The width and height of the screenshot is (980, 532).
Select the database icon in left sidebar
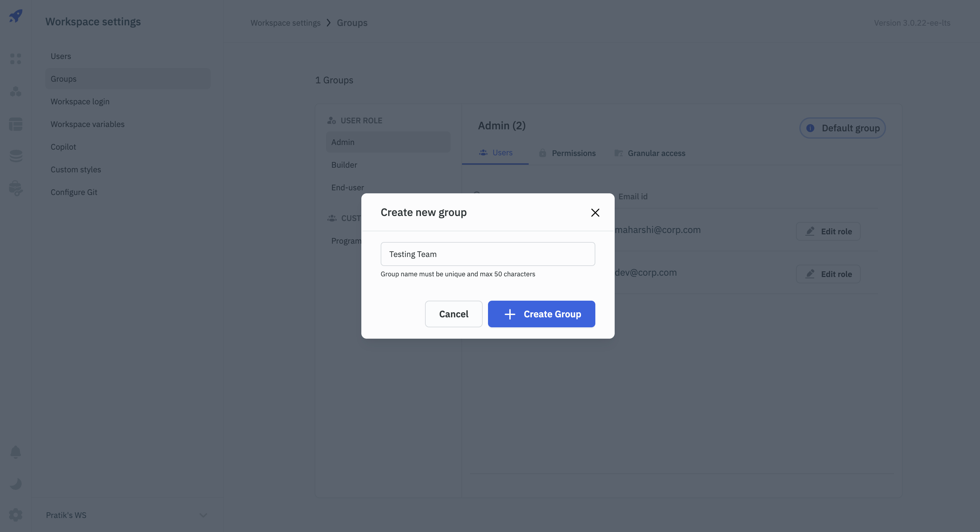click(15, 156)
